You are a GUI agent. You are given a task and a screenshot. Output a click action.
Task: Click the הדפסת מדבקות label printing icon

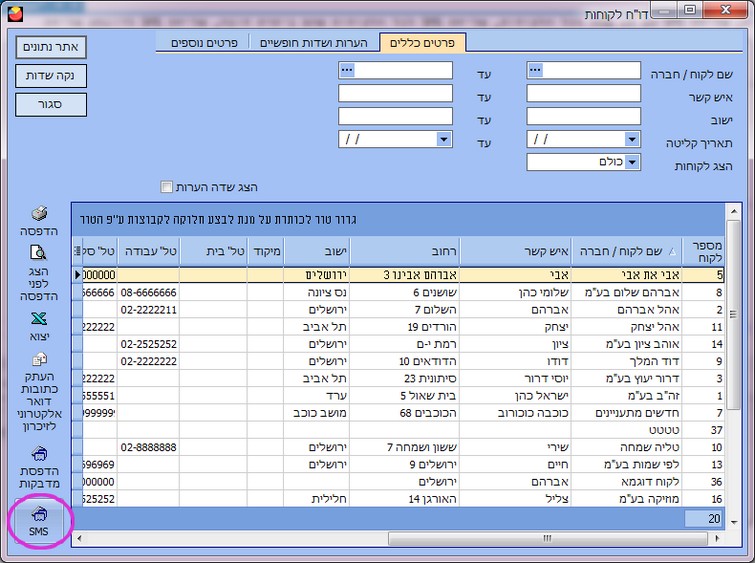38,455
